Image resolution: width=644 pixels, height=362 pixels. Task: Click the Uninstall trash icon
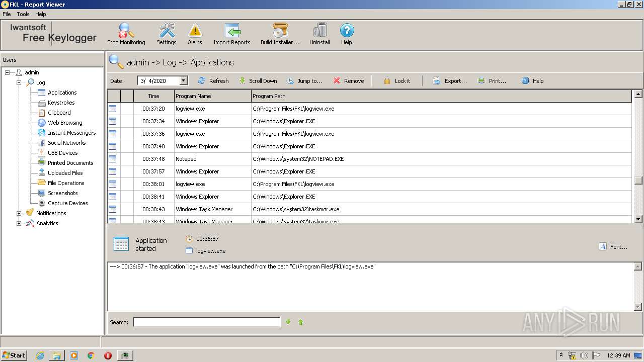pos(319,34)
